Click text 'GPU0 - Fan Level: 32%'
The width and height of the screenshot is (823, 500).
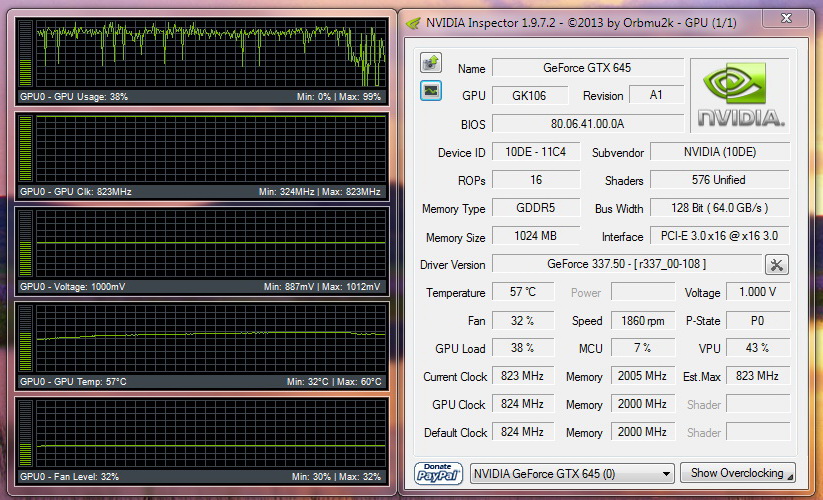click(x=69, y=476)
